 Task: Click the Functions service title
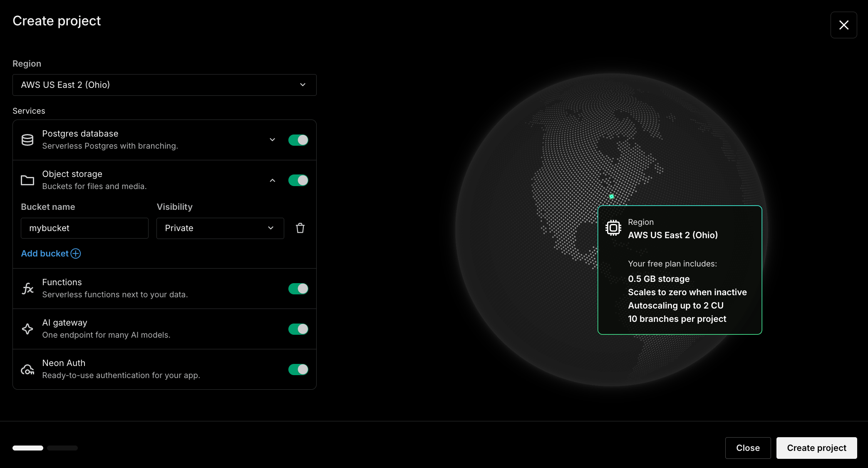pyautogui.click(x=62, y=282)
